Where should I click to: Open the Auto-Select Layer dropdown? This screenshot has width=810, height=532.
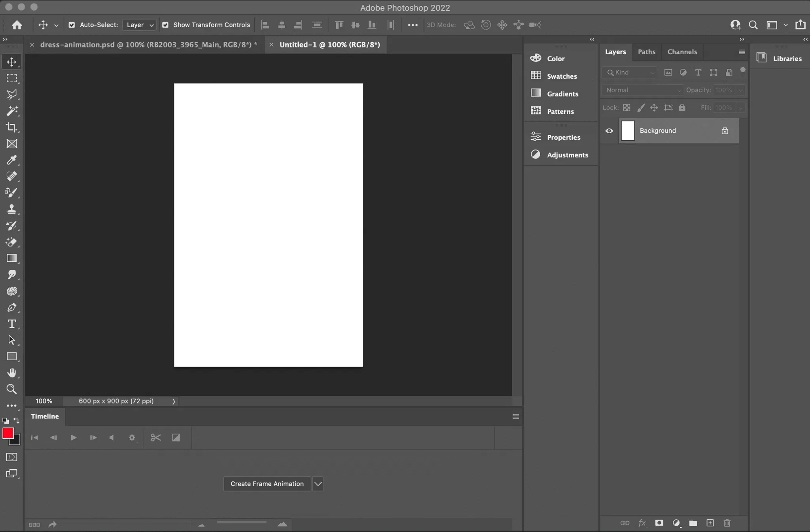[140, 25]
